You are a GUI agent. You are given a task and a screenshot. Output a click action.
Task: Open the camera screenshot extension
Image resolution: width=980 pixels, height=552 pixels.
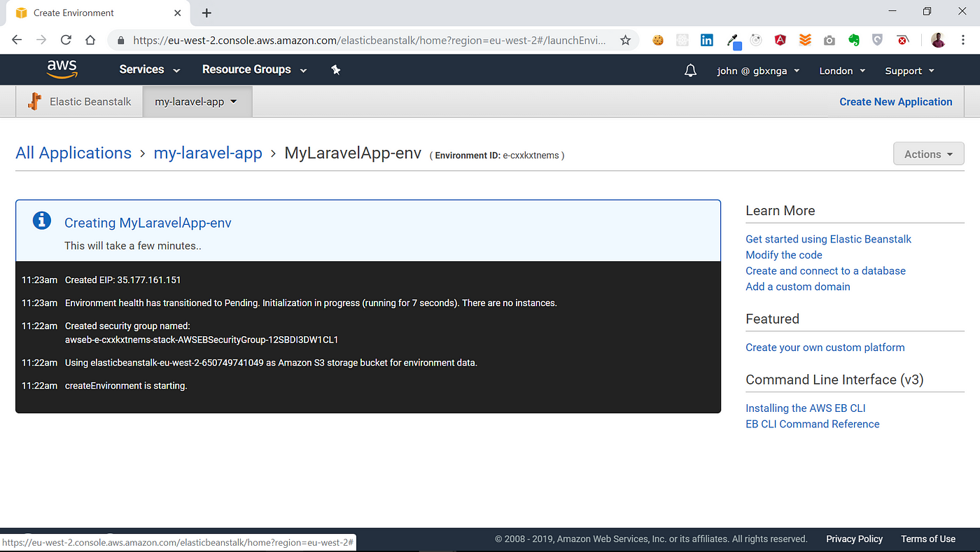pos(829,41)
